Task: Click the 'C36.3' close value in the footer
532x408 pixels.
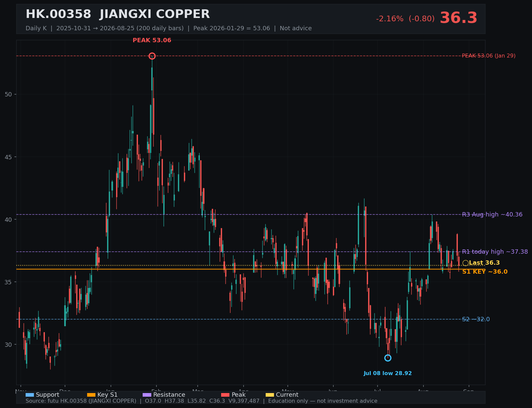Action: tap(217, 401)
